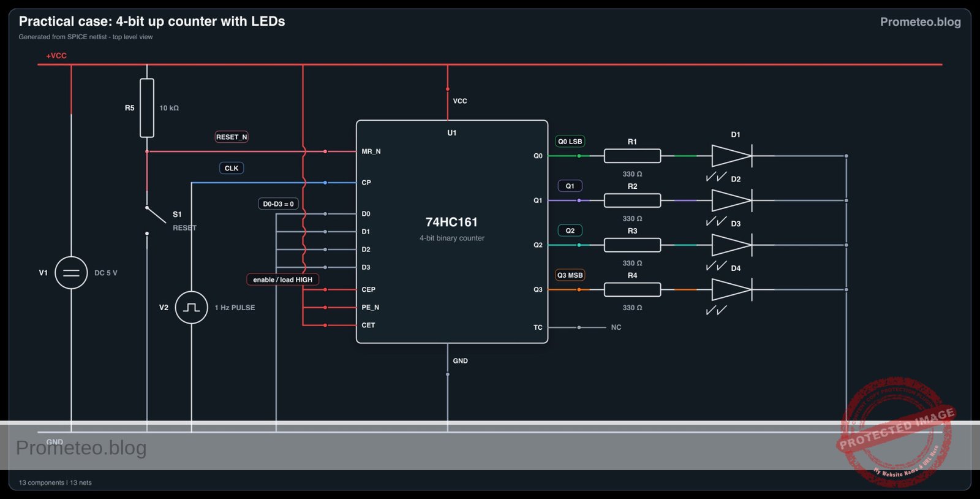
Task: Click the V1 DC voltage source symbol
Action: 71,272
